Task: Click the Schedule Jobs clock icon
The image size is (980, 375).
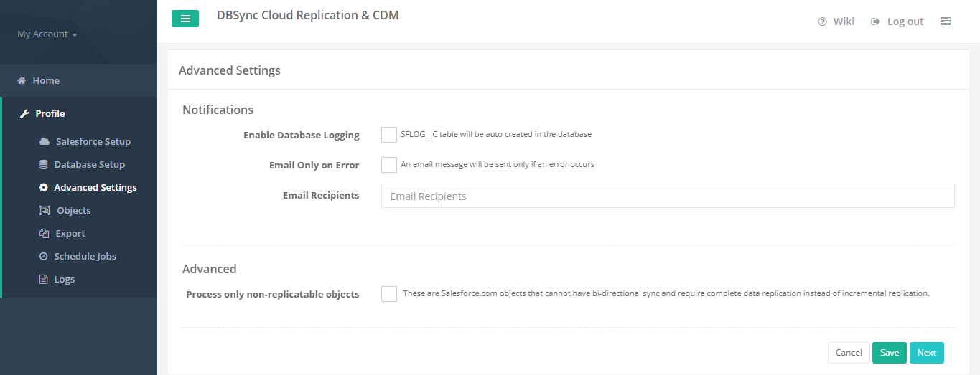Action: point(44,256)
